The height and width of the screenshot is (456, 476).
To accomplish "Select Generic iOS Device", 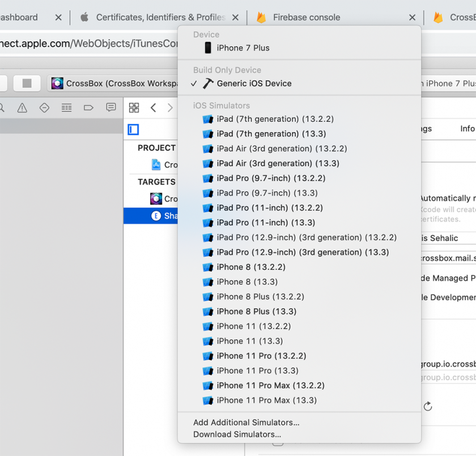I will pos(299,83).
